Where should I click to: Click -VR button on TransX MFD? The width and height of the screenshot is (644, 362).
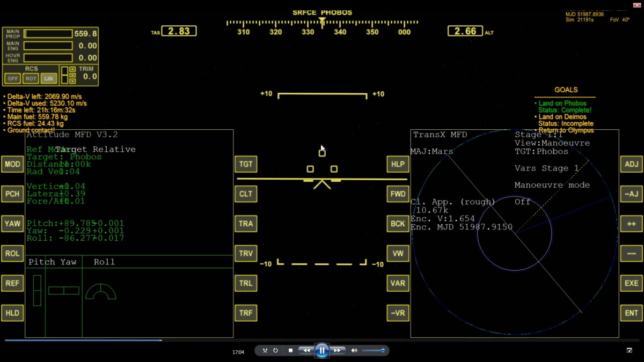pyautogui.click(x=398, y=313)
